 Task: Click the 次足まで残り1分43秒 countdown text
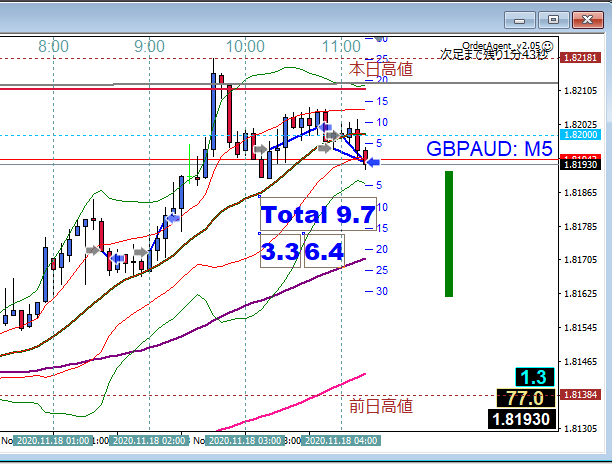pos(494,55)
